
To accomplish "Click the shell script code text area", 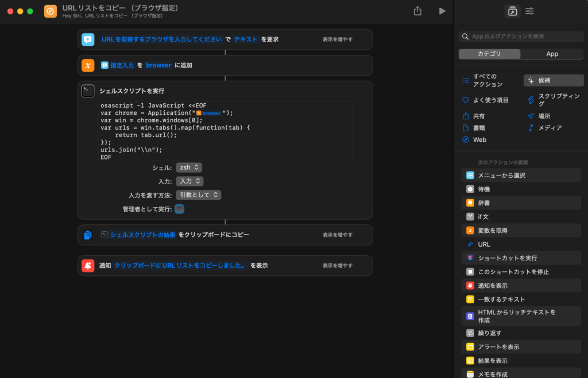I will point(224,131).
